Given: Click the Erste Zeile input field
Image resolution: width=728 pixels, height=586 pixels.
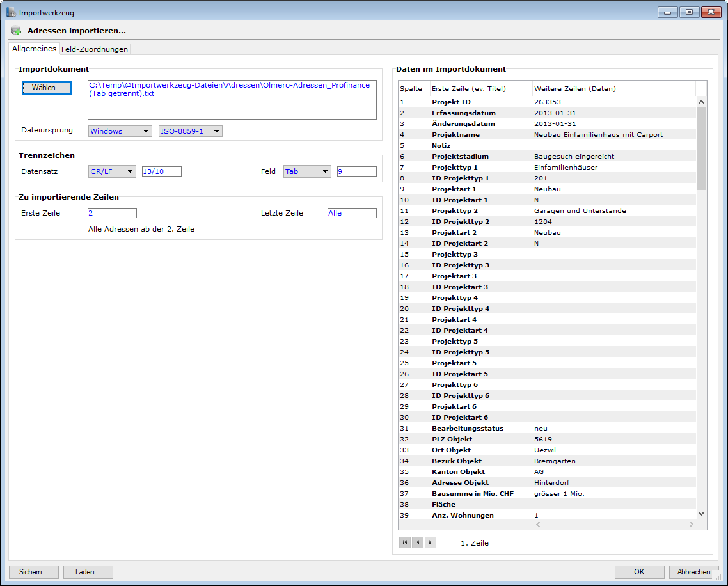Looking at the screenshot, I should pos(112,213).
